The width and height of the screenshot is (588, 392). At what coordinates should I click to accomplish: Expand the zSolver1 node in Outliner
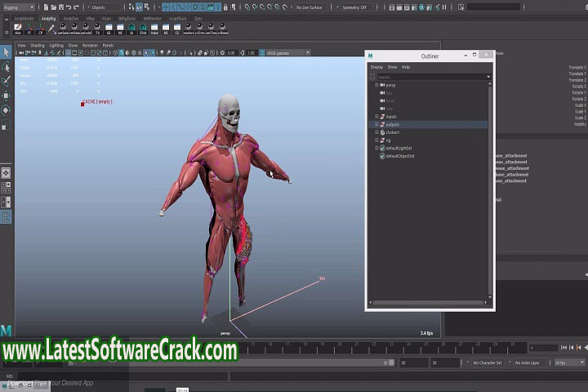[376, 132]
